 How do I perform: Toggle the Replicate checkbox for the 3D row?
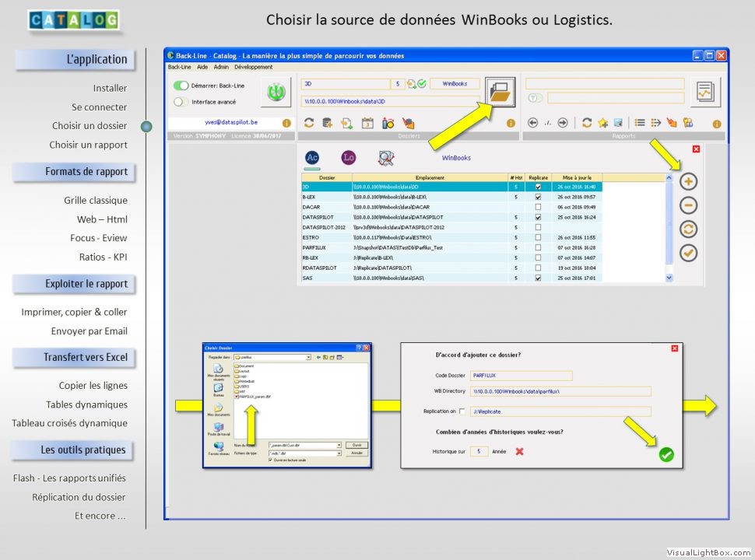tap(539, 187)
